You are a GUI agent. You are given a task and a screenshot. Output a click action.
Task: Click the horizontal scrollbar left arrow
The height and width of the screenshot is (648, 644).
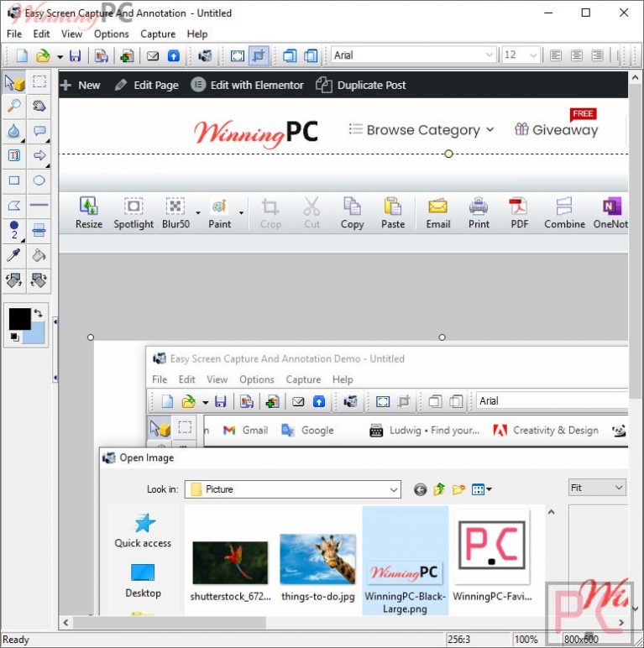tap(65, 622)
